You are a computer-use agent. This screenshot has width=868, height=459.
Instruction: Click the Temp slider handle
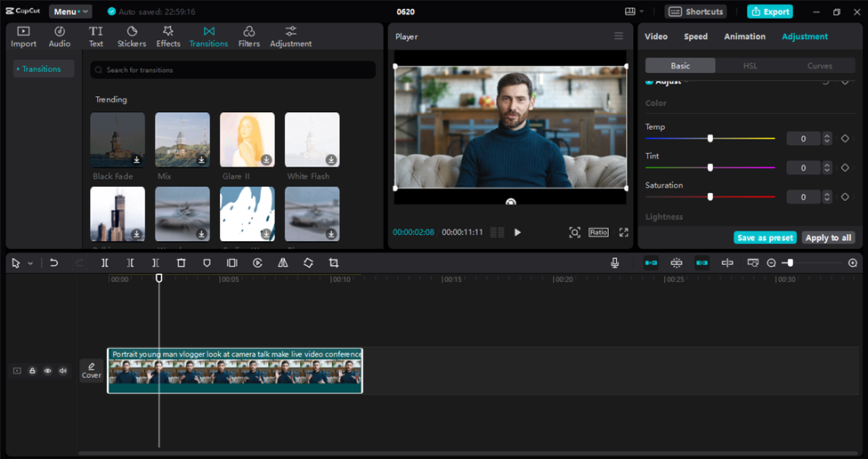coord(710,138)
